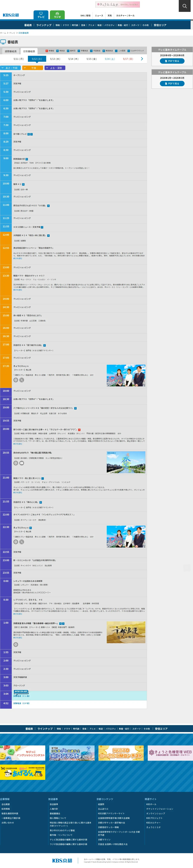Open globe icon for 京都浪漫 program
This screenshot has width=193, height=868.
point(16,644)
